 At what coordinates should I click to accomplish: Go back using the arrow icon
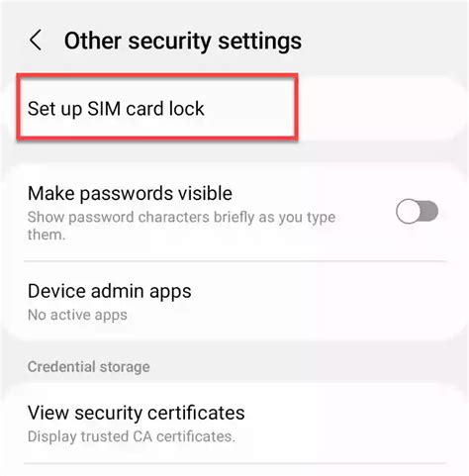pyautogui.click(x=36, y=40)
